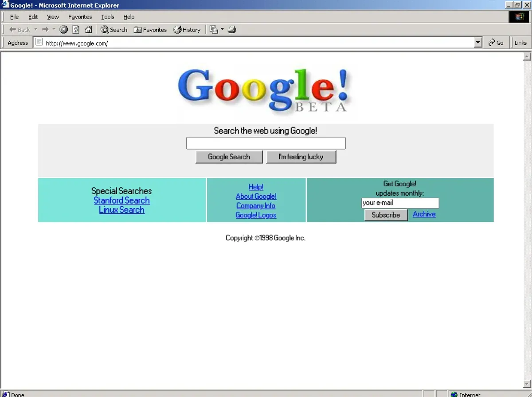Expand the address bar dropdown list

coord(478,43)
